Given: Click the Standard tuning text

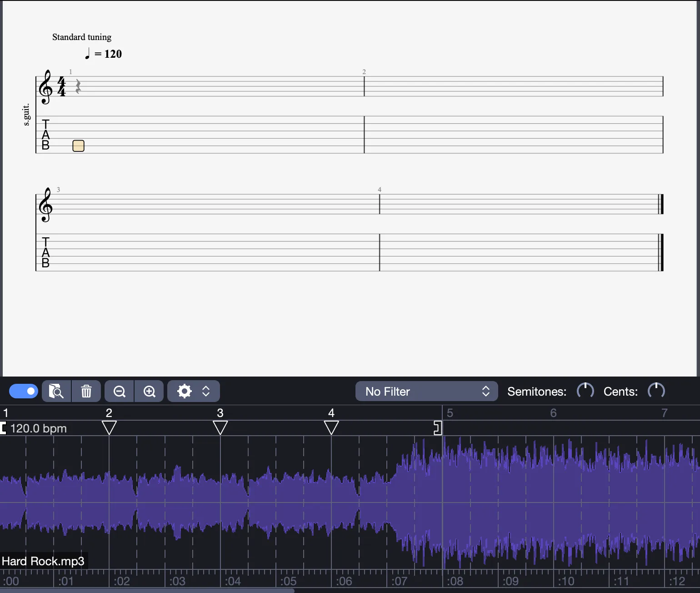Looking at the screenshot, I should 82,37.
